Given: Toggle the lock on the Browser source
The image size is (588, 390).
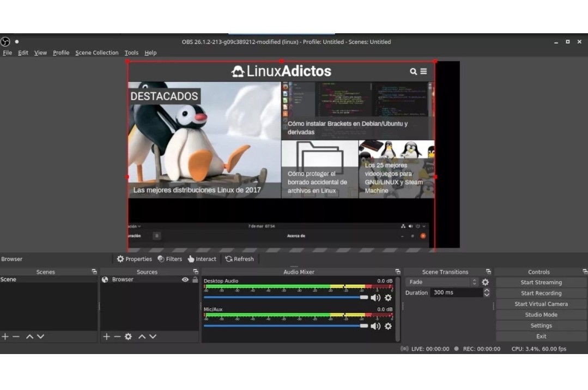Looking at the screenshot, I should point(195,279).
